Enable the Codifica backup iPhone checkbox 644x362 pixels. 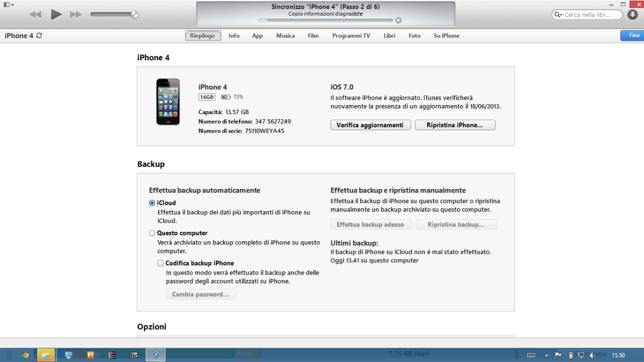(x=160, y=263)
